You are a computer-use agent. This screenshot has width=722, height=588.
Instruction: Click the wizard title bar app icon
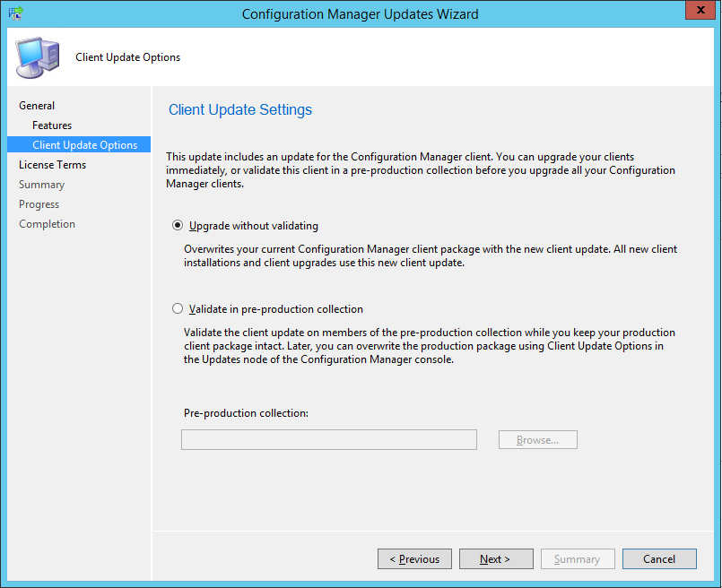pos(15,13)
